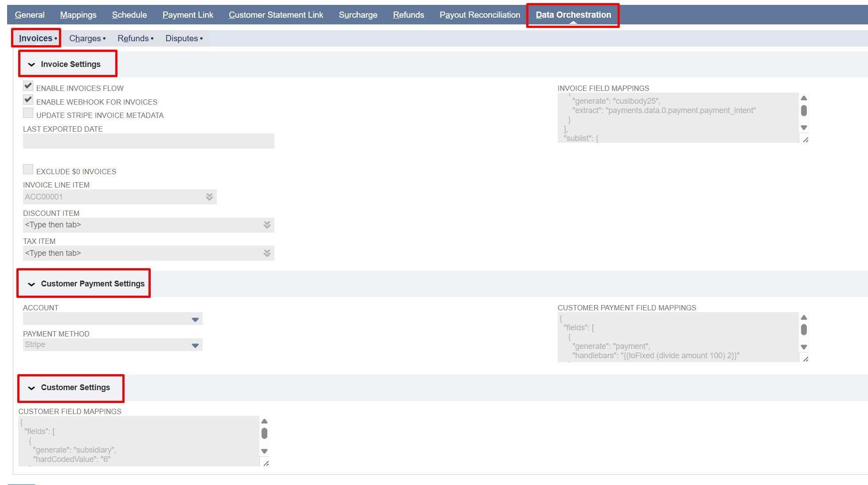Screen dimensions: 868x485
Task: Collapse the Customer Payment Settings section
Action: click(31, 284)
